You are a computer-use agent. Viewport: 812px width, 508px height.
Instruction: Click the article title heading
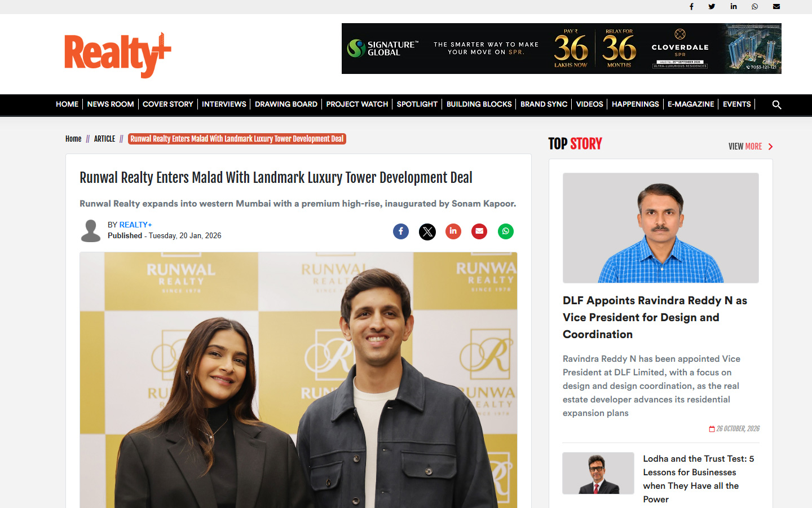276,178
